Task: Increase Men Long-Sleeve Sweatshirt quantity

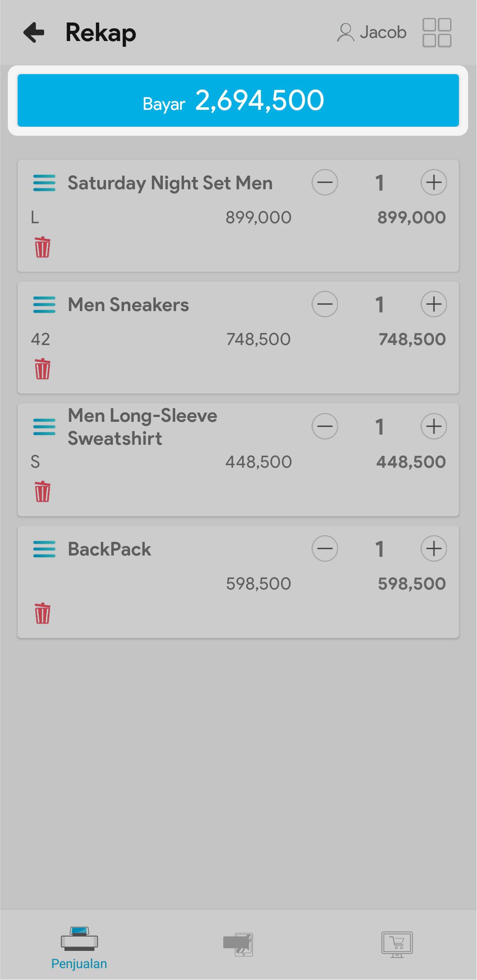Action: pyautogui.click(x=433, y=427)
